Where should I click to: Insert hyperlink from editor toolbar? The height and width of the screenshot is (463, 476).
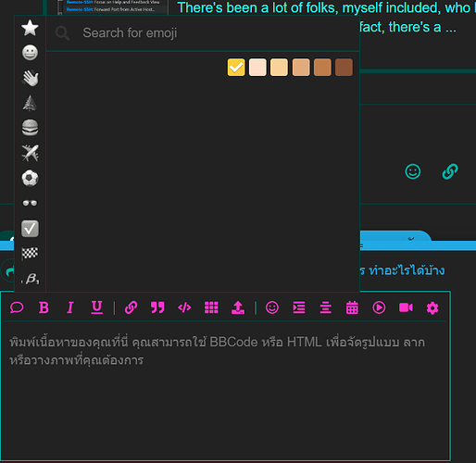coord(131,307)
